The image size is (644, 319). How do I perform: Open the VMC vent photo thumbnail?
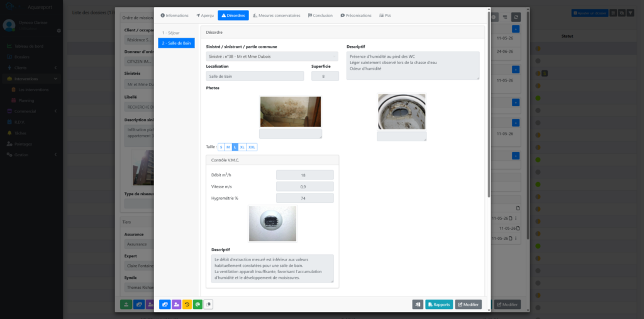point(272,224)
